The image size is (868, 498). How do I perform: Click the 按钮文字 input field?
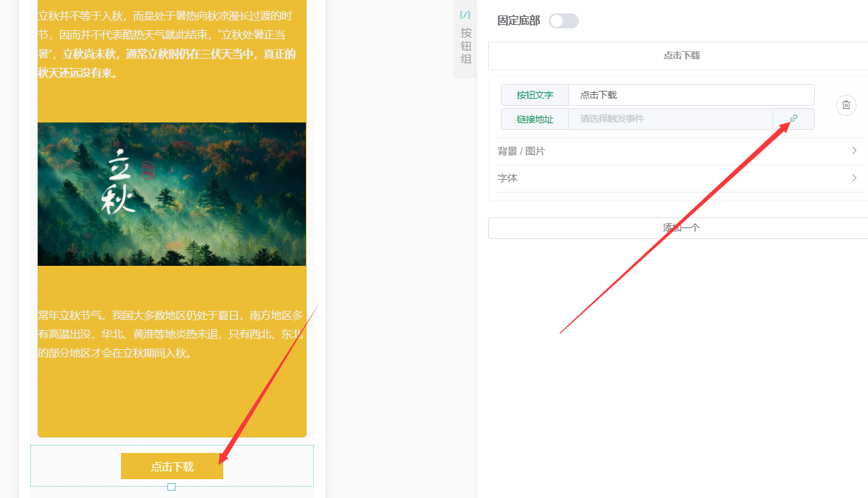pos(691,95)
